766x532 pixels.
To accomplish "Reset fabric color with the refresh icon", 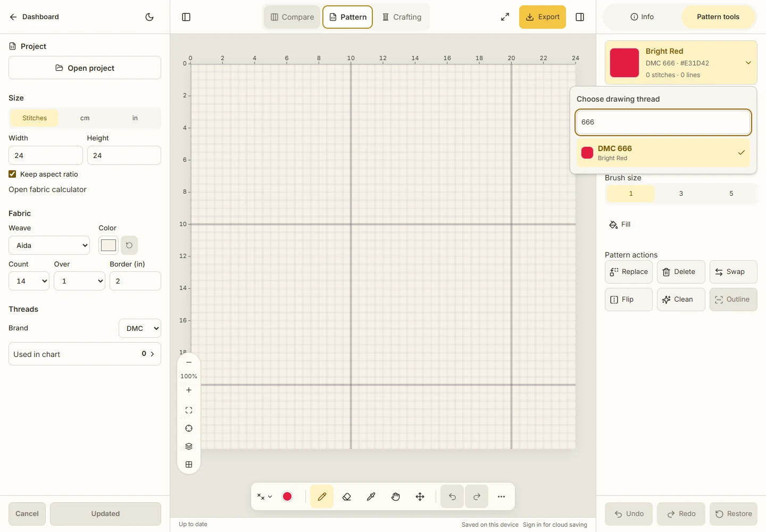I will (x=129, y=245).
